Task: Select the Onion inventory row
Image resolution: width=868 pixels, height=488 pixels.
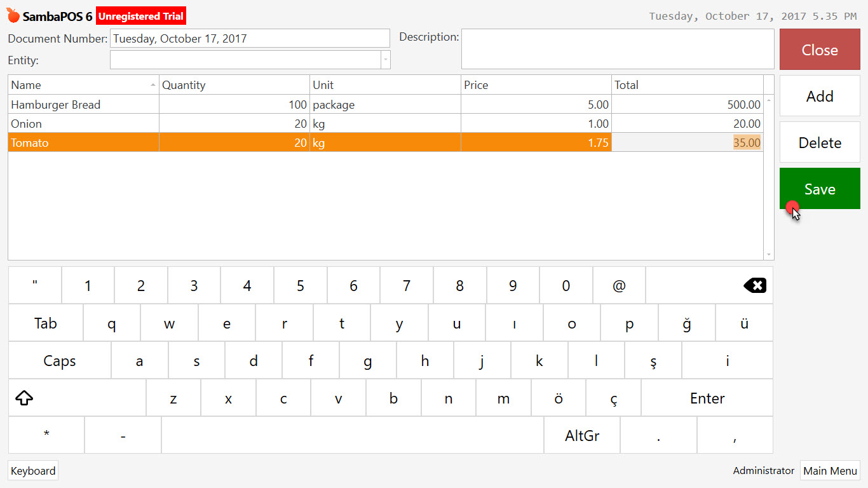Action: (x=83, y=123)
